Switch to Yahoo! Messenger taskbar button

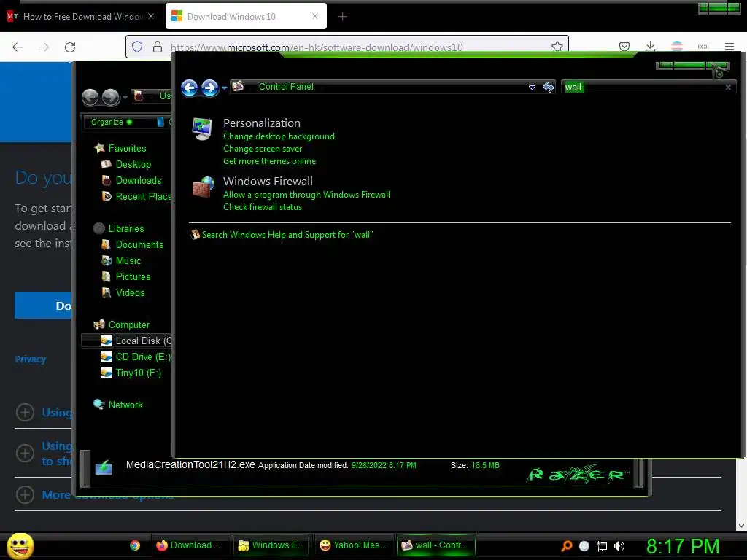(x=354, y=545)
